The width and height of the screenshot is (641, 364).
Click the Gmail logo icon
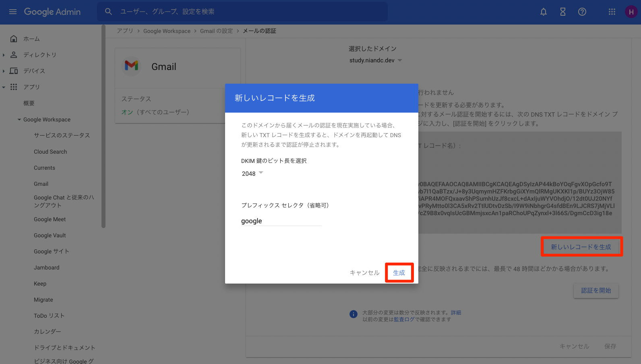(132, 66)
